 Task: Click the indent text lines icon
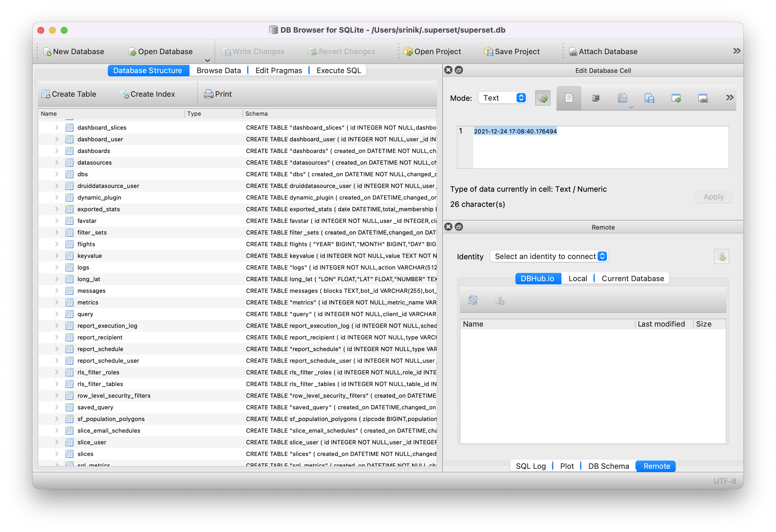pyautogui.click(x=595, y=98)
